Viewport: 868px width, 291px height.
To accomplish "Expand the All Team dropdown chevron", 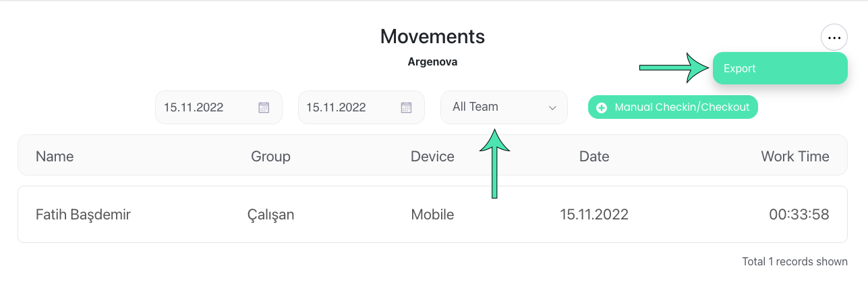I will [552, 108].
